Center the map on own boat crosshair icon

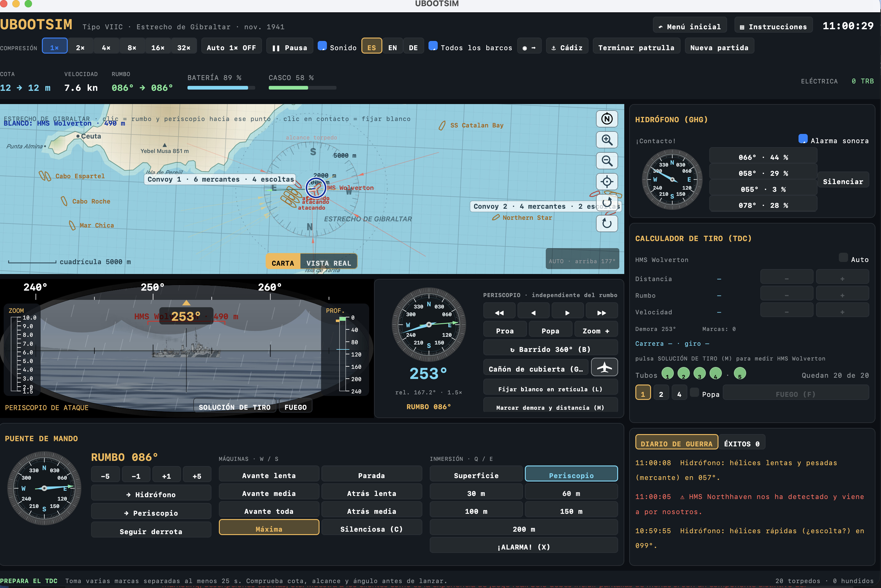(x=607, y=182)
